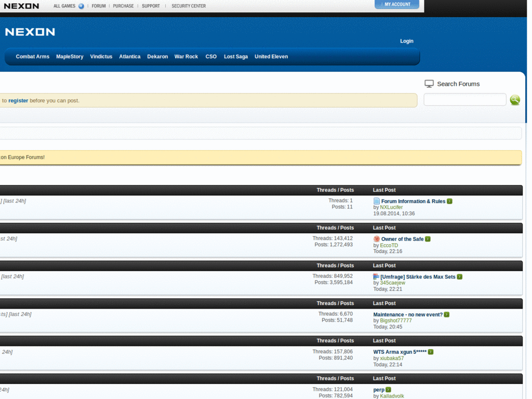Click the green search button icon
The image size is (532, 399).
pos(515,100)
